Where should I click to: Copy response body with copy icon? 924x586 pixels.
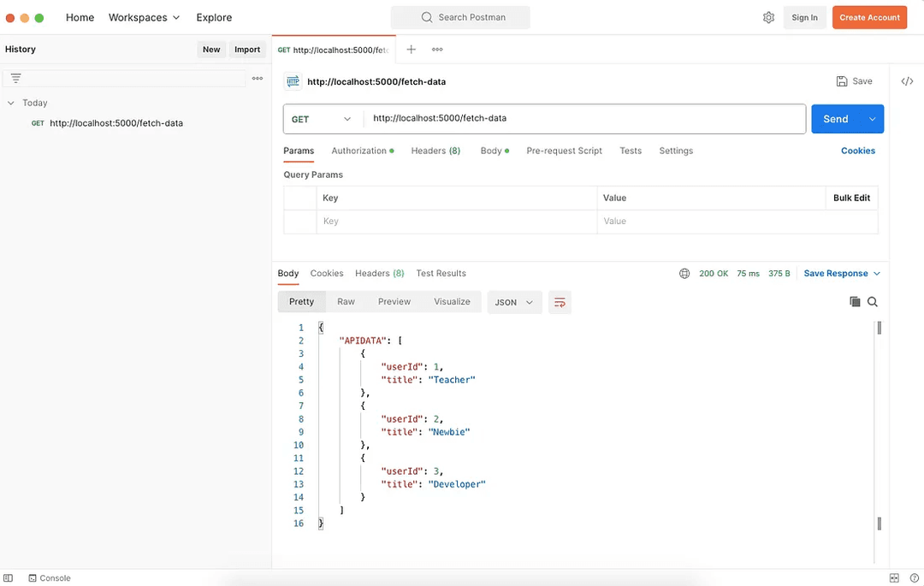tap(855, 301)
